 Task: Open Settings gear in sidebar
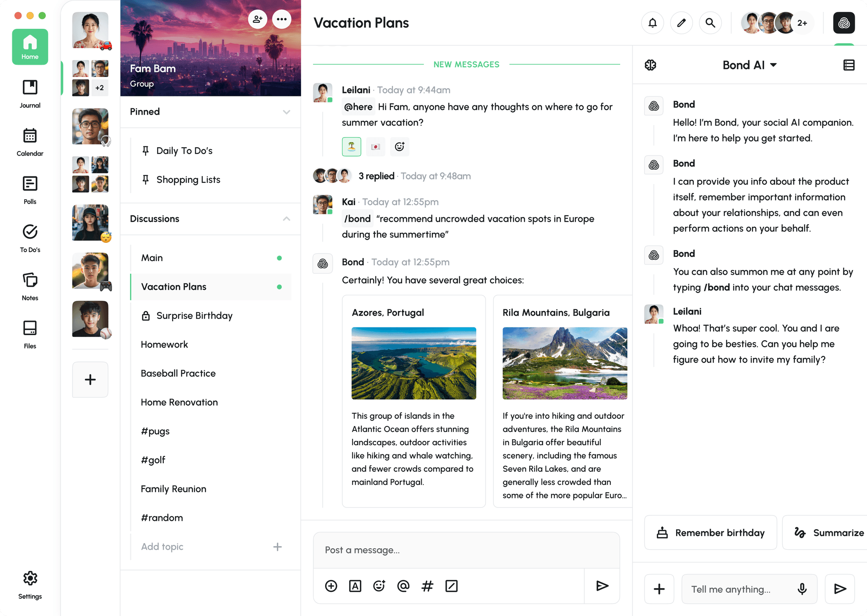(30, 585)
